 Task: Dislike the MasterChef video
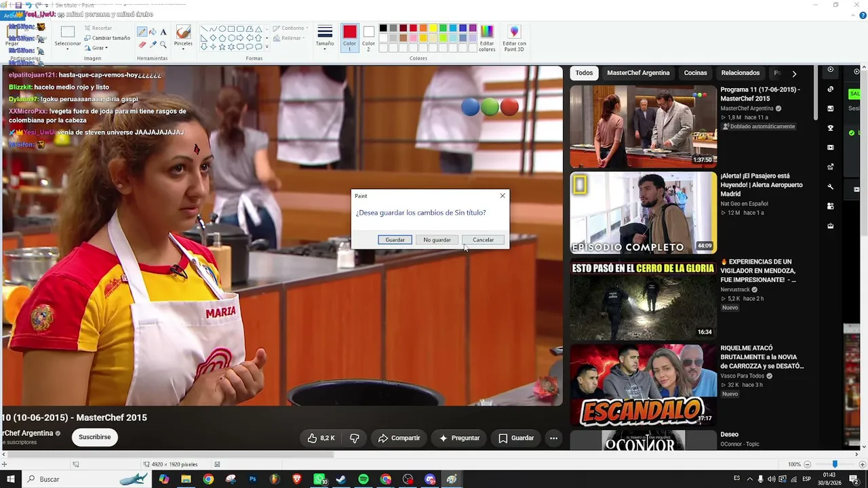click(x=354, y=438)
